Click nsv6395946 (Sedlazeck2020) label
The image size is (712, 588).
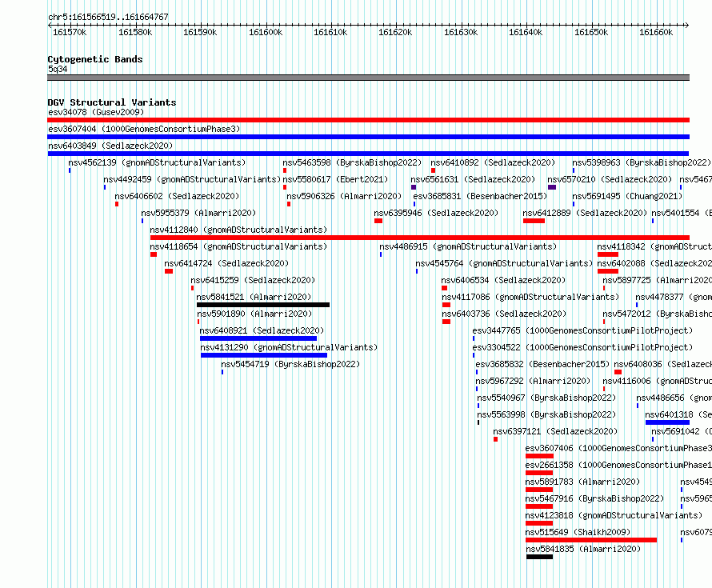tap(436, 213)
